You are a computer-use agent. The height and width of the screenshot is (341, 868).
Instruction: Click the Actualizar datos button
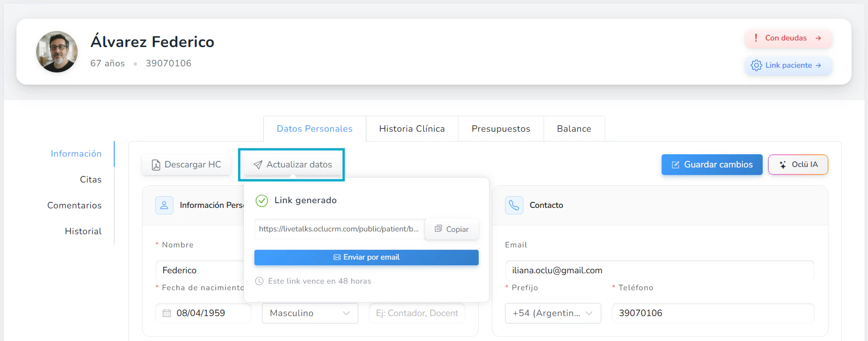coord(292,165)
